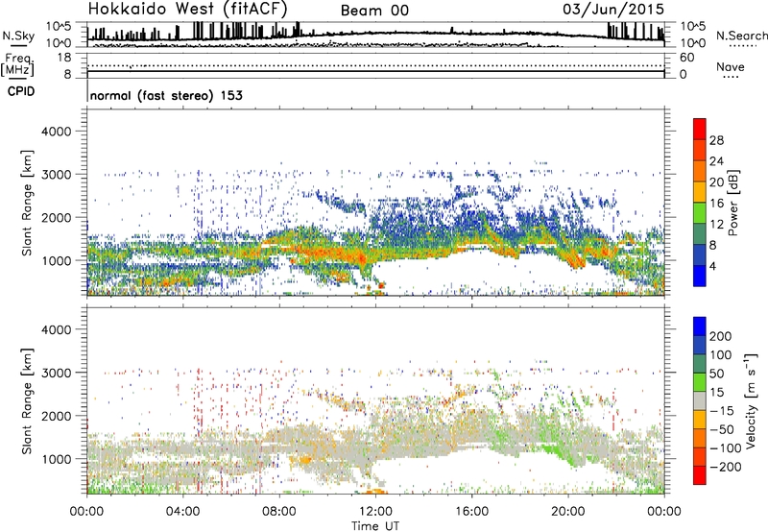Click the 'N.Sky' legend label
The image size is (768, 532).
tap(18, 36)
